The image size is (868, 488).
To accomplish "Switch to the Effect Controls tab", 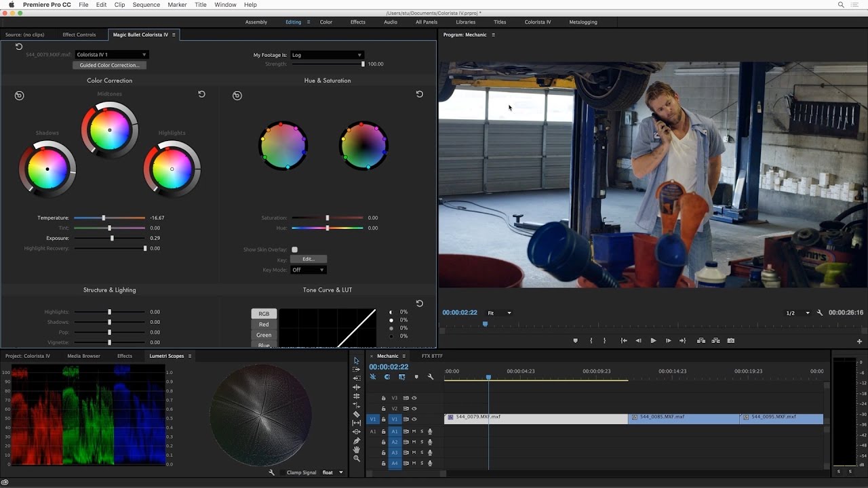I will 79,35.
